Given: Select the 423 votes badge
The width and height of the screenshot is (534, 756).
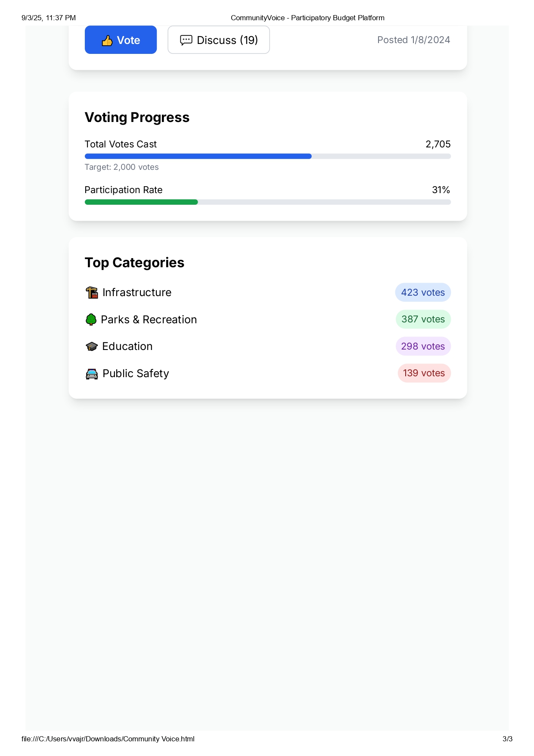Looking at the screenshot, I should [423, 293].
